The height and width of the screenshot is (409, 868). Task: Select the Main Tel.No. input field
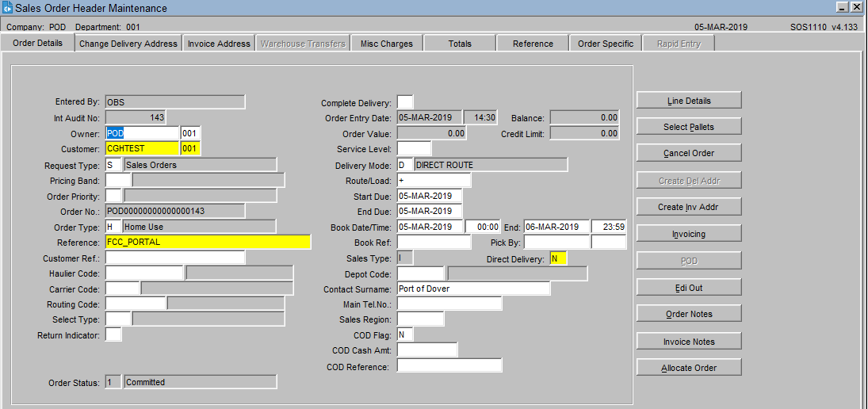[449, 304]
